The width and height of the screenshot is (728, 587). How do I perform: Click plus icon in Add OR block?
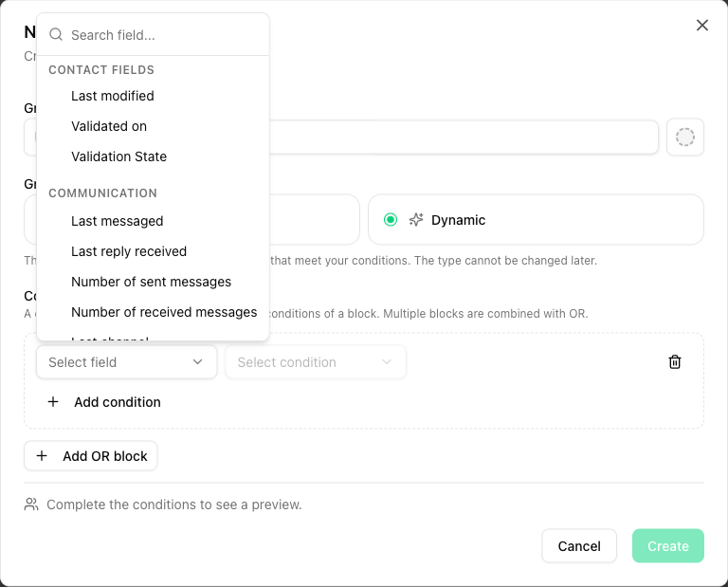42,455
